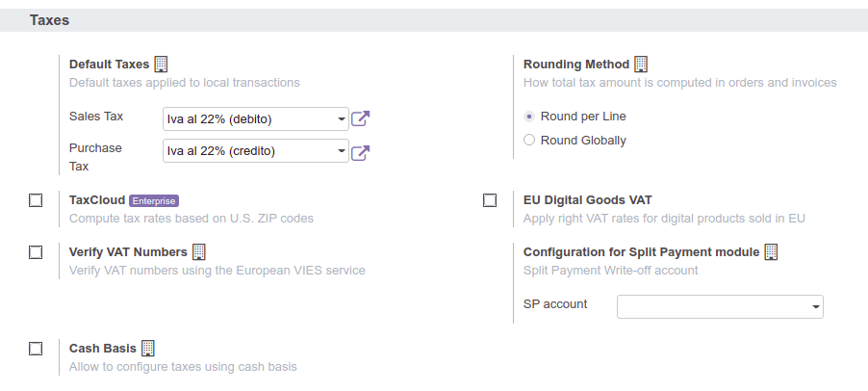
Task: Click company icon beside Default Taxes
Action: tap(162, 64)
